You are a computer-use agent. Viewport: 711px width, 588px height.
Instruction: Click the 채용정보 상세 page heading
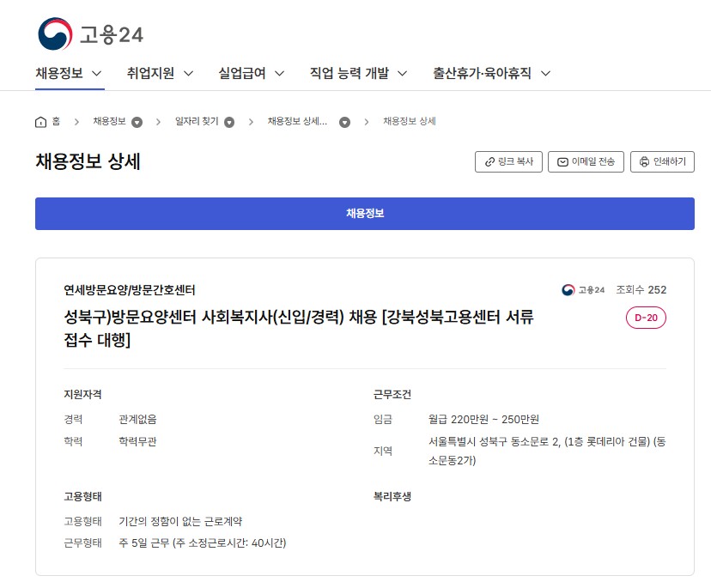88,162
